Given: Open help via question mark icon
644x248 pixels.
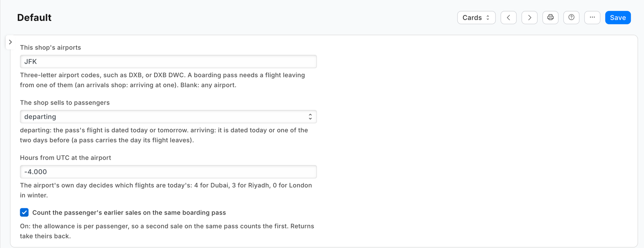Looking at the screenshot, I should (x=571, y=18).
